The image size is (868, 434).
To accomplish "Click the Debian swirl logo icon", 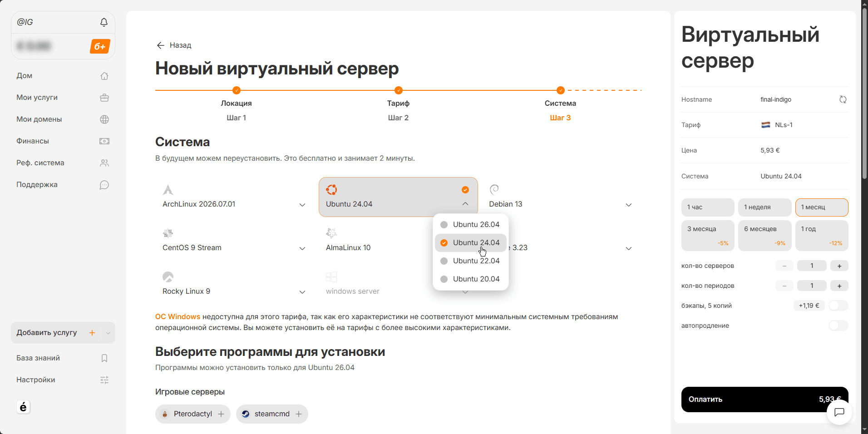I will point(494,189).
